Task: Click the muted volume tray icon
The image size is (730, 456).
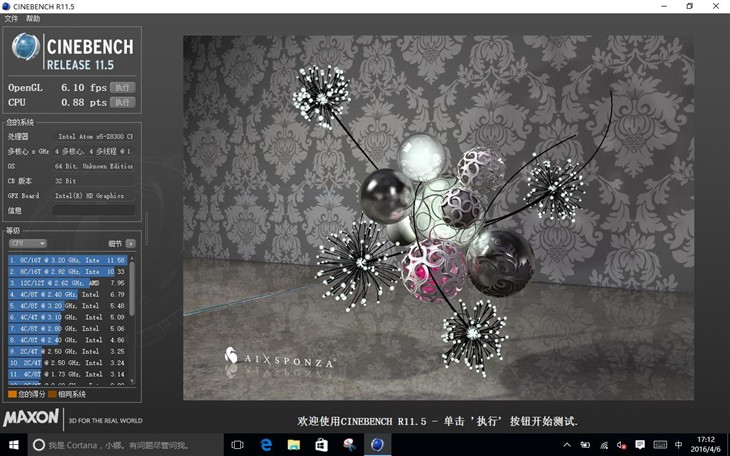Action: [622, 445]
